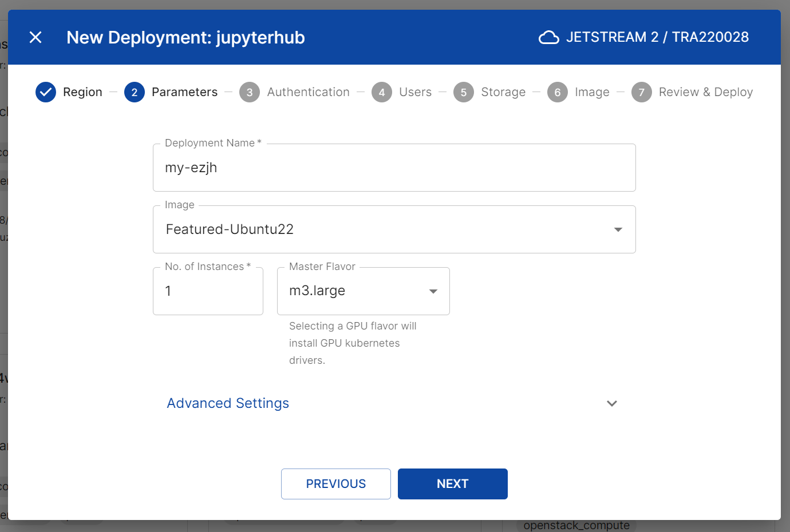Click the Image dropdown arrow

618,229
